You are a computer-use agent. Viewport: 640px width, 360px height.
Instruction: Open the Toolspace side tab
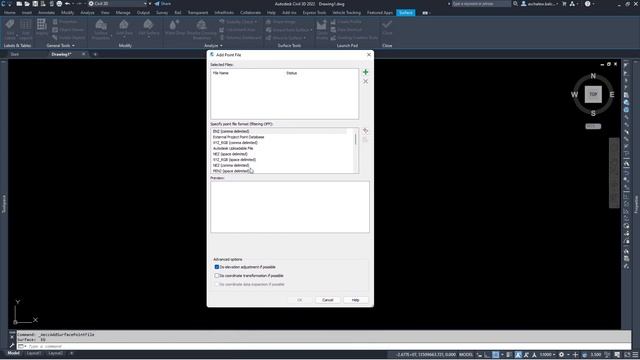pyautogui.click(x=4, y=204)
